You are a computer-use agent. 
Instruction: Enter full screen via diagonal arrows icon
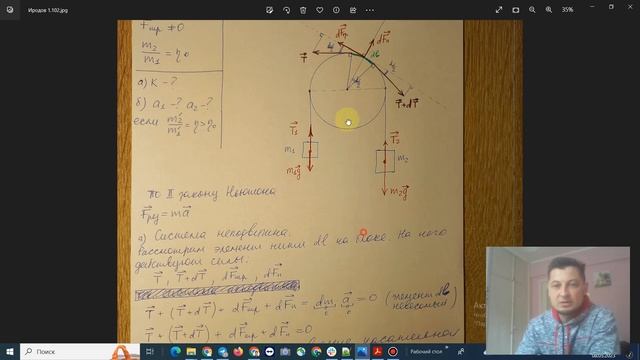[499, 10]
